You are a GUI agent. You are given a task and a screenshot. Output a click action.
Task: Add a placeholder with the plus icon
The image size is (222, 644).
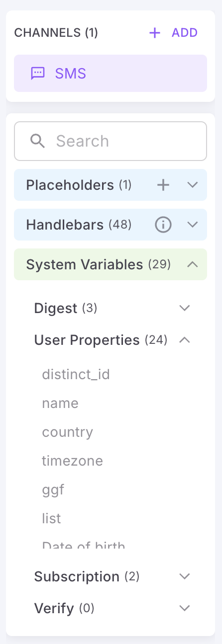(x=163, y=185)
